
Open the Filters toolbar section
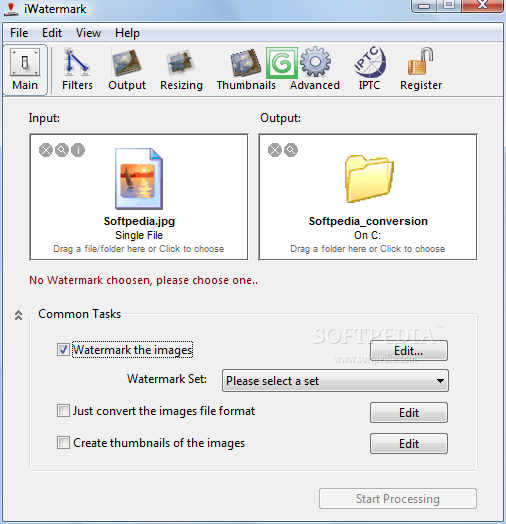[77, 70]
